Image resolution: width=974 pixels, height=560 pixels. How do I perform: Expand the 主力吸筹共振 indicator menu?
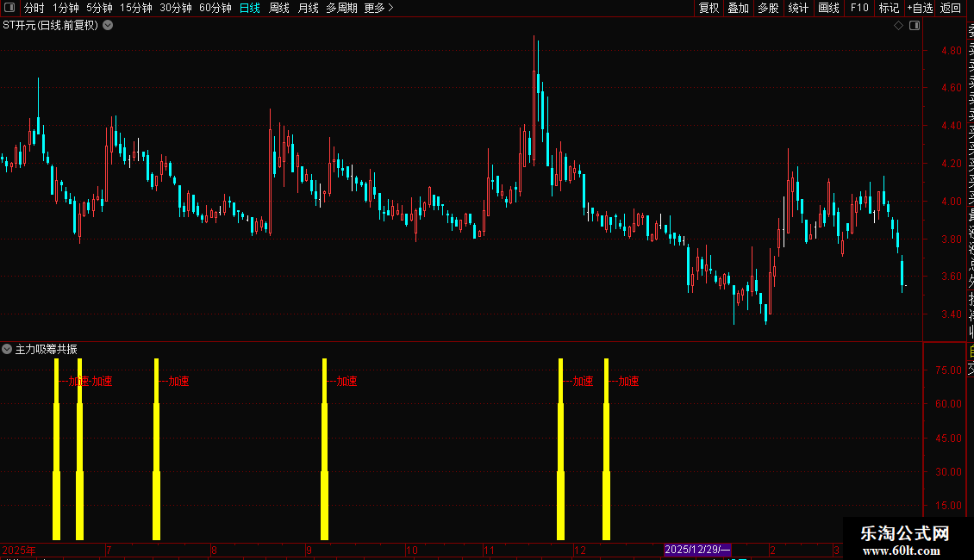tap(7, 349)
